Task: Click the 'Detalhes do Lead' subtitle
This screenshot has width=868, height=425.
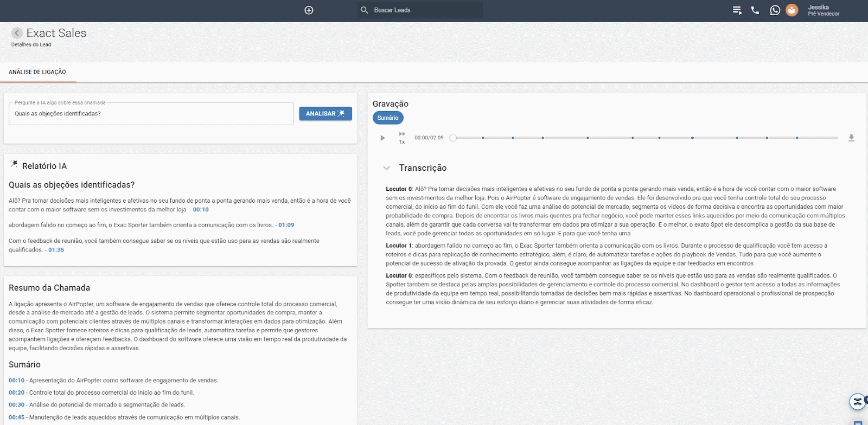Action: pyautogui.click(x=31, y=45)
